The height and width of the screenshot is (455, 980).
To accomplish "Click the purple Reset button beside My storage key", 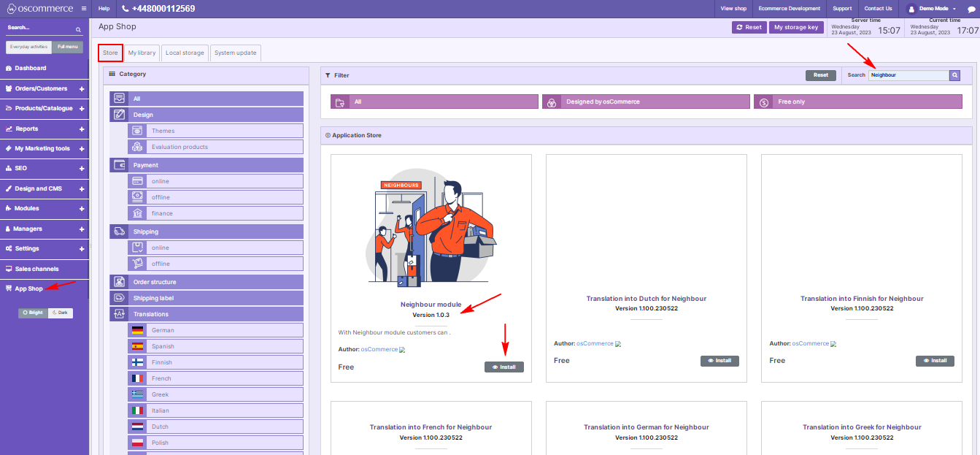I will point(749,27).
